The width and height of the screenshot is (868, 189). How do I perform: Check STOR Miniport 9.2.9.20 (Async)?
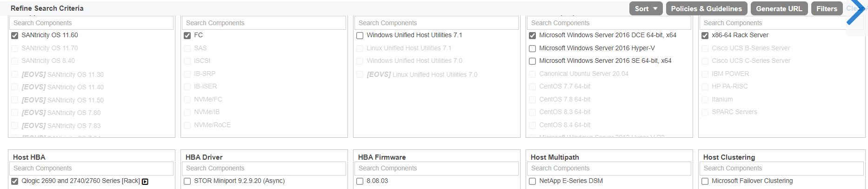(x=187, y=181)
